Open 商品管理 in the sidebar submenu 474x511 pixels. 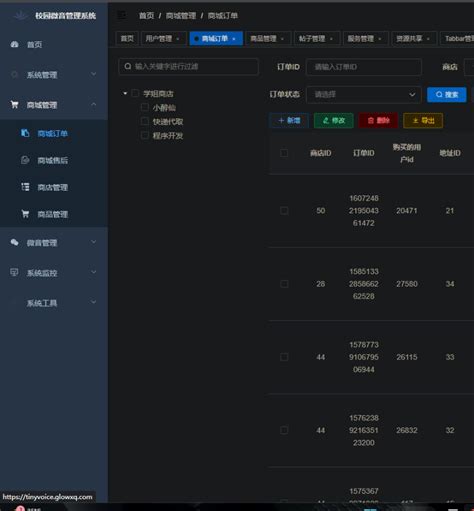(54, 214)
